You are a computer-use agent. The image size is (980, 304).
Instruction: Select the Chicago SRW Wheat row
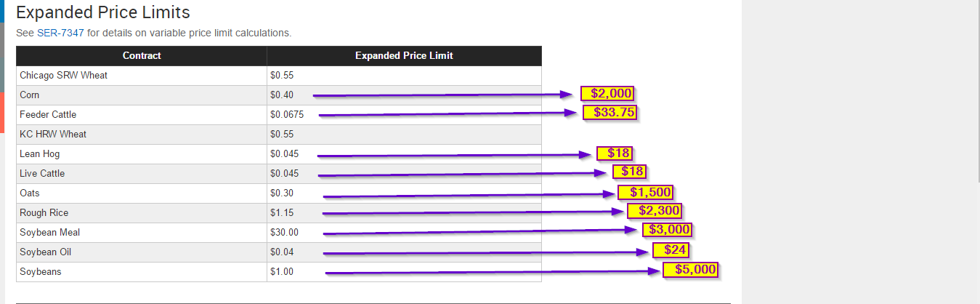tap(279, 76)
